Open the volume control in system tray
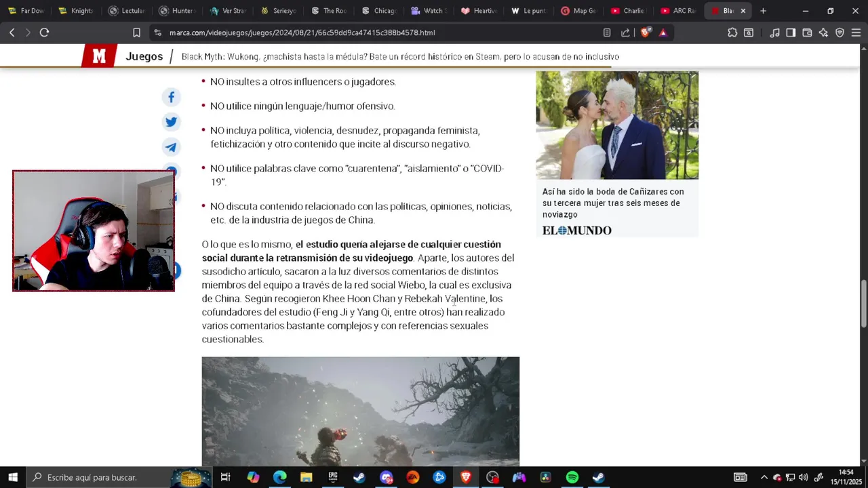868x488 pixels. 804,477
